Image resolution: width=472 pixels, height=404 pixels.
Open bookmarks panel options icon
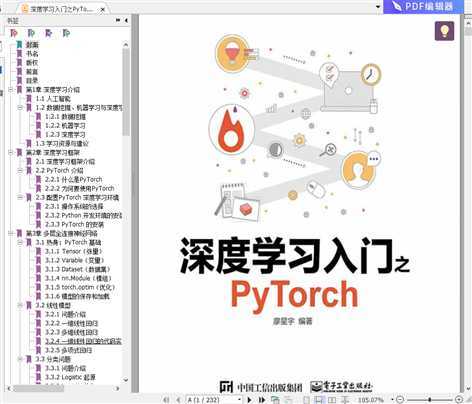click(x=118, y=21)
